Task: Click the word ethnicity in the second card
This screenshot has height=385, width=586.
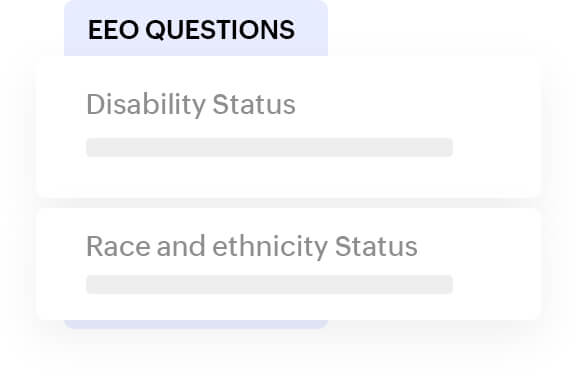Action: (x=270, y=246)
